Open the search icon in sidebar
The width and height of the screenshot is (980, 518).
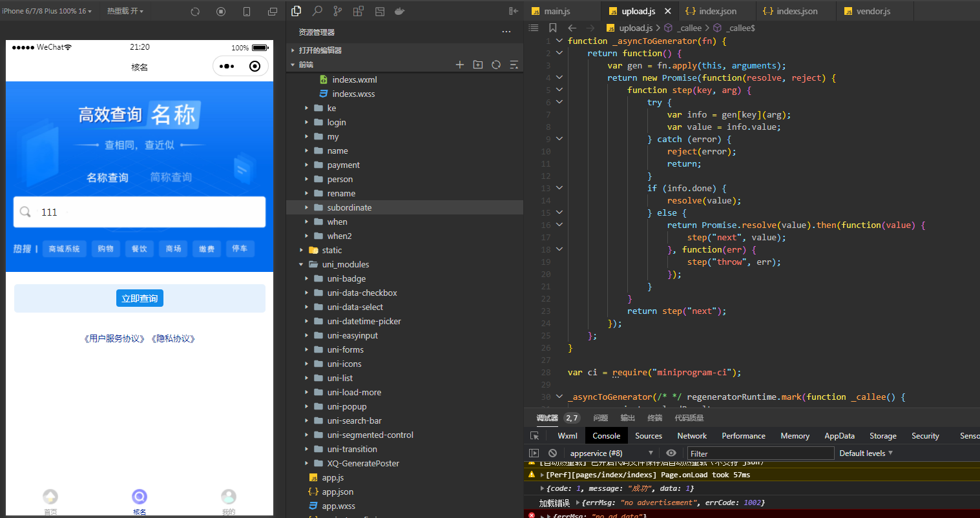[317, 11]
